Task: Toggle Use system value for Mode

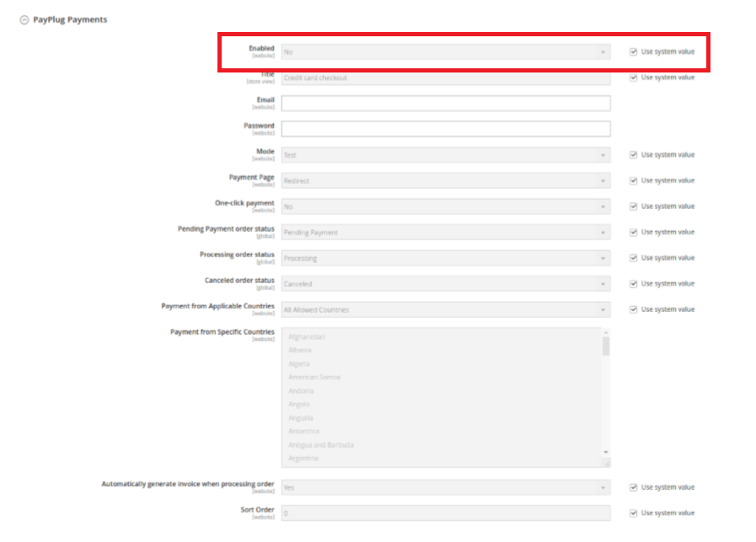Action: (x=634, y=155)
